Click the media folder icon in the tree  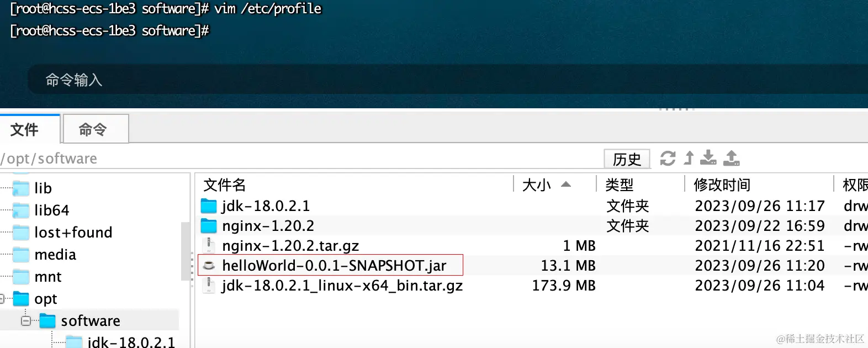tap(21, 255)
